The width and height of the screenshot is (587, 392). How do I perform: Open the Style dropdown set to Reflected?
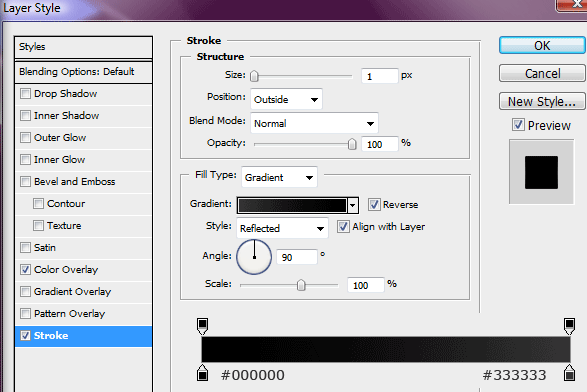point(282,228)
